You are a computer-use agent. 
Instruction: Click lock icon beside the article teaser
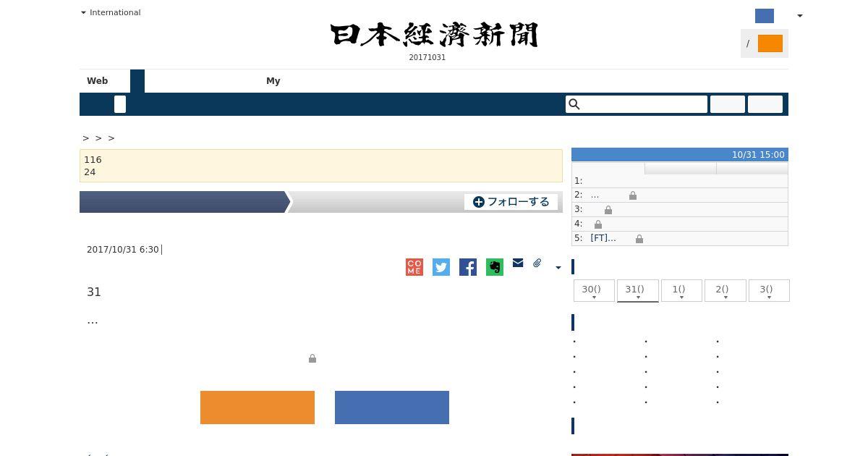pyautogui.click(x=312, y=358)
